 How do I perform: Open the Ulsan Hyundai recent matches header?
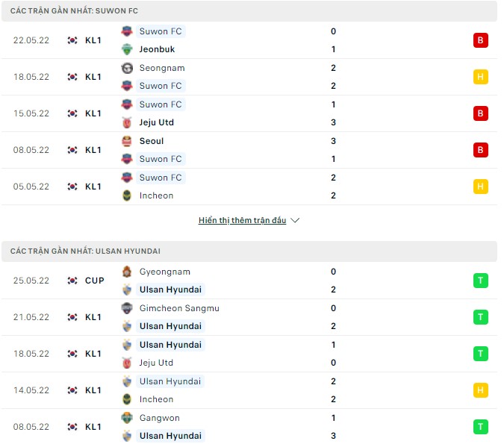point(85,251)
